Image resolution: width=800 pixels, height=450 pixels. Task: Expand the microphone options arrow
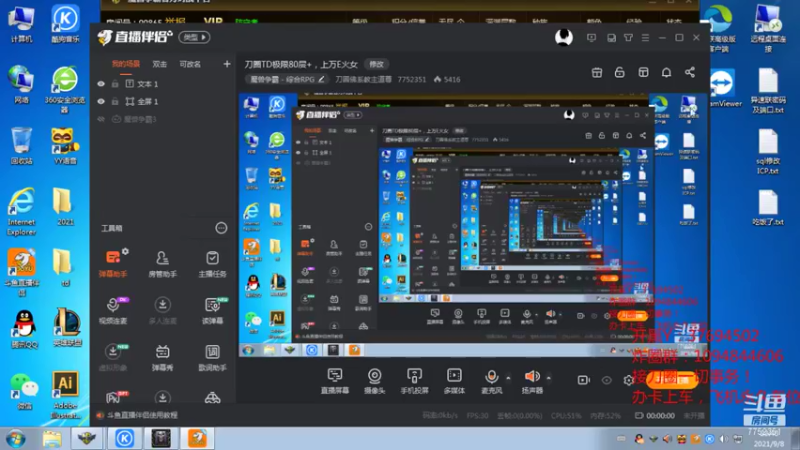point(508,378)
